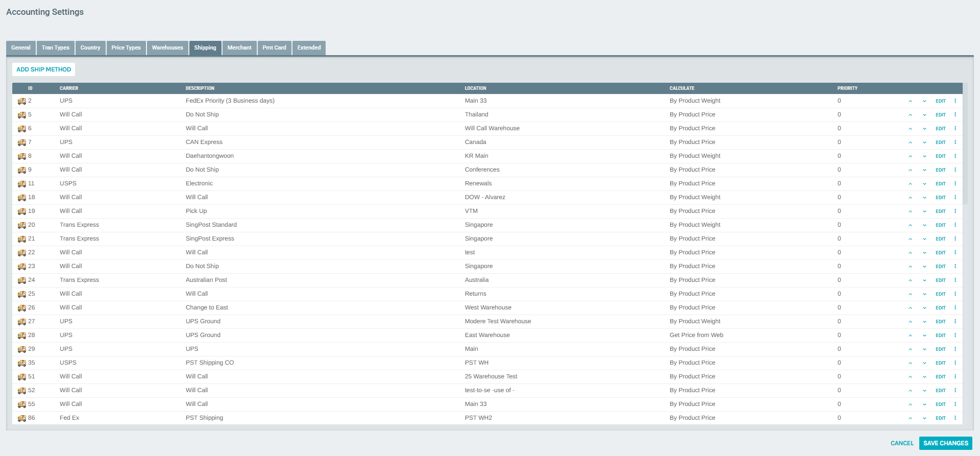Screen dimensions: 980x456
Task: Open more options for Australian Post row
Action: pos(955,280)
